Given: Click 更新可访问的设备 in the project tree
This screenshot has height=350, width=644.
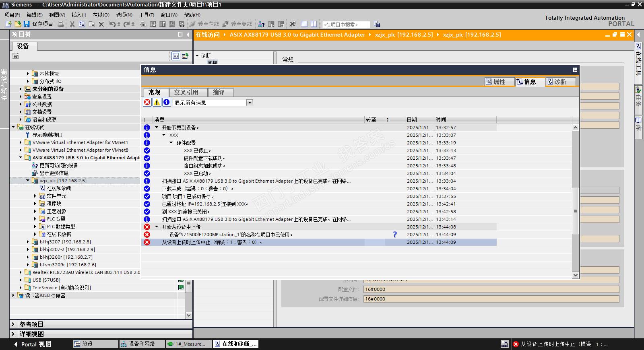Looking at the screenshot, I should (x=59, y=165).
